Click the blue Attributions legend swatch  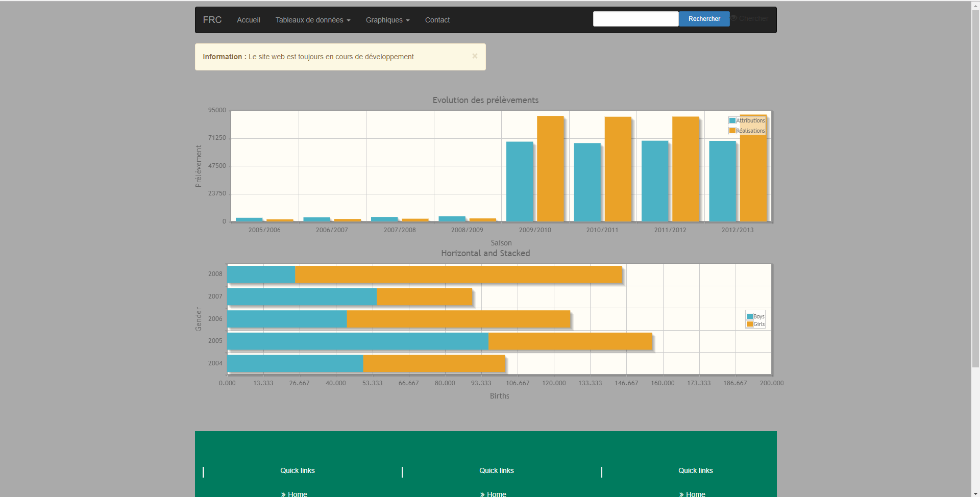[x=732, y=120]
